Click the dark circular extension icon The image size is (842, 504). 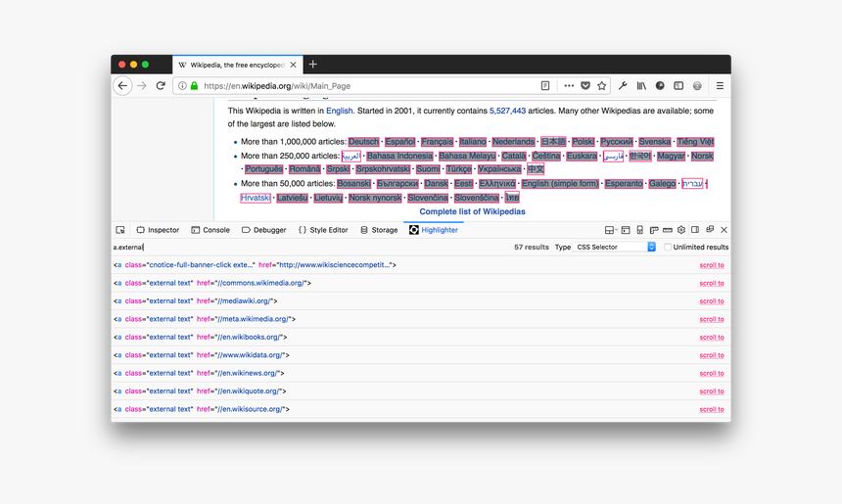pyautogui.click(x=660, y=86)
